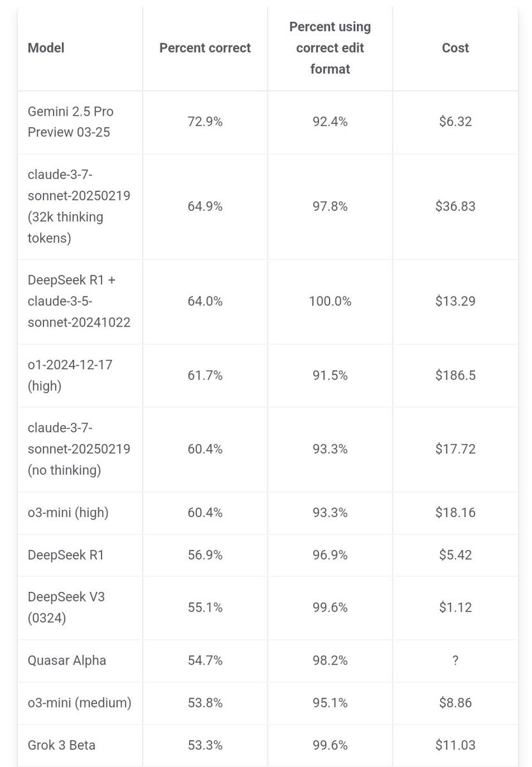Click the o3-mini (high) model name
The width and height of the screenshot is (532, 767).
68,513
